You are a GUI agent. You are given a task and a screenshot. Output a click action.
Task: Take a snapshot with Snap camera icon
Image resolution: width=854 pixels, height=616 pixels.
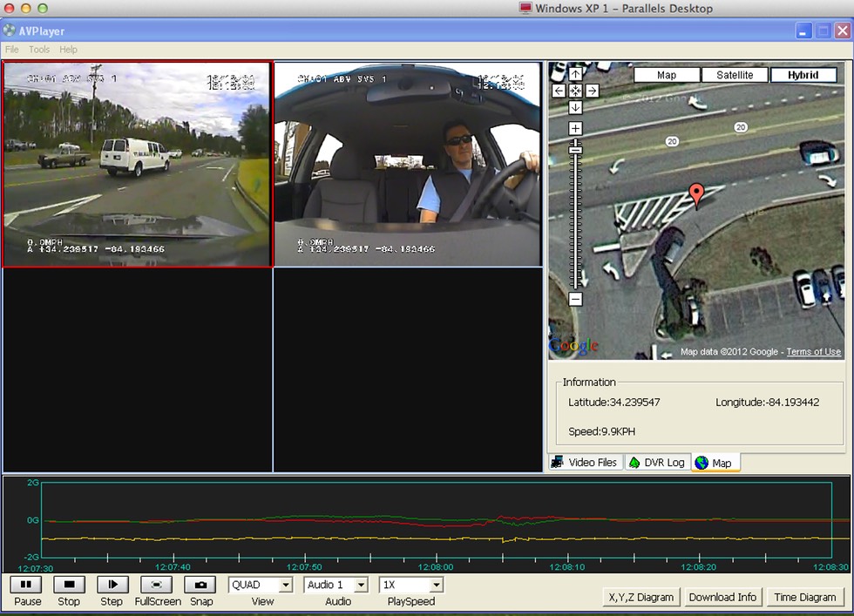point(200,585)
